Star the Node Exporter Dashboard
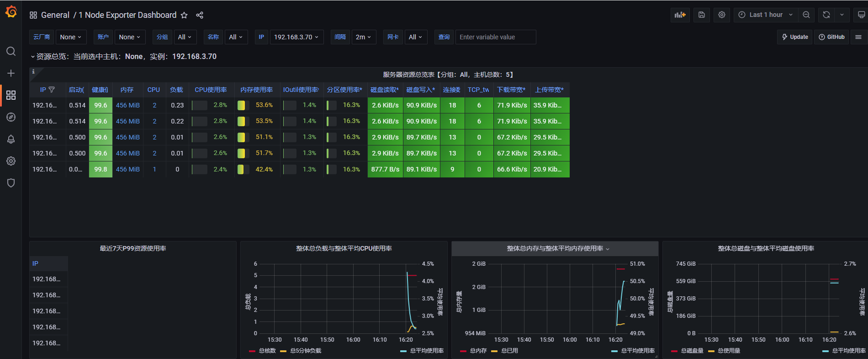Viewport: 868px width, 359px height. pos(184,15)
